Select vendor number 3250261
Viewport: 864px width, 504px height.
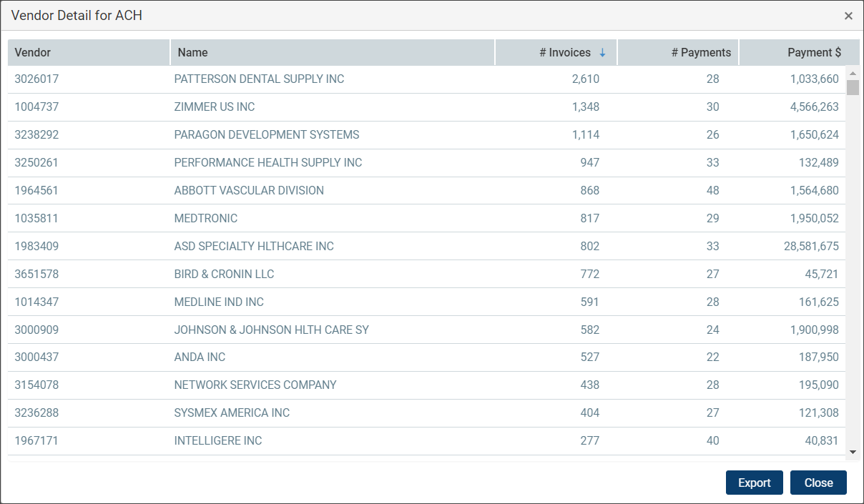pos(36,162)
